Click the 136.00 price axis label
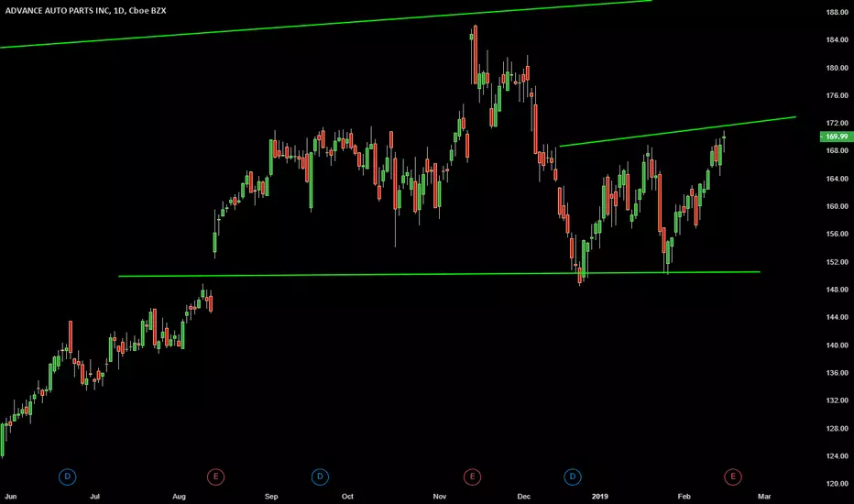This screenshot has height=504, width=854. coord(837,373)
